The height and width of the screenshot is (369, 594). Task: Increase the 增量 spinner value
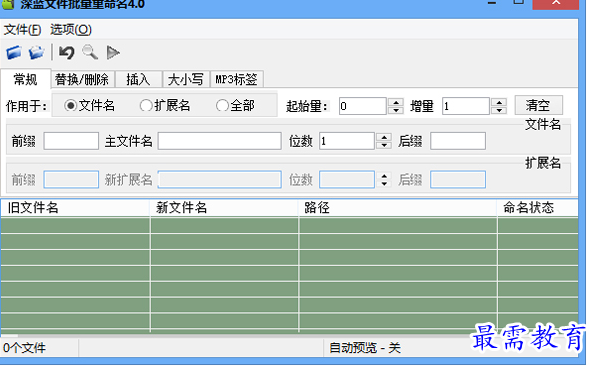pyautogui.click(x=499, y=102)
